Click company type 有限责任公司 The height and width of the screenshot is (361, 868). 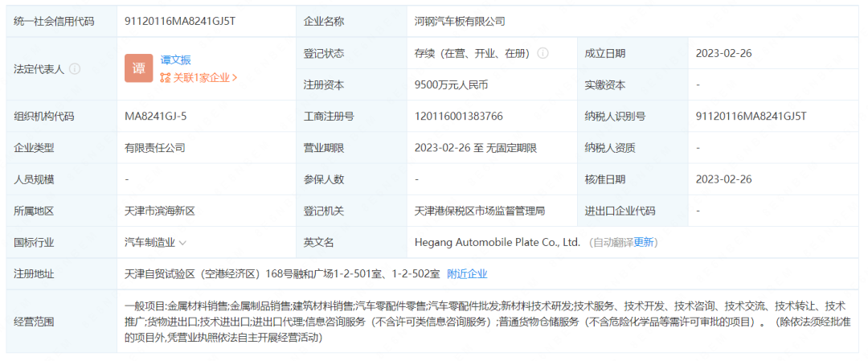156,148
